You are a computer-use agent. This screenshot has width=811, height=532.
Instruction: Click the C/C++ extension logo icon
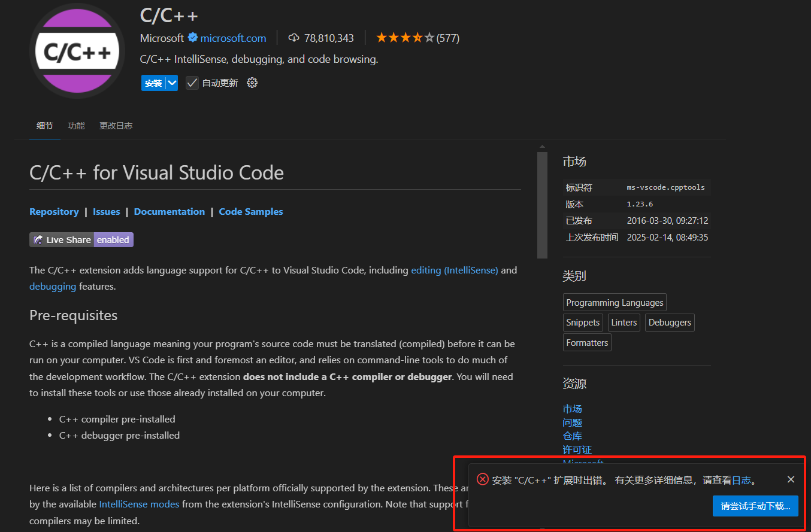[77, 51]
